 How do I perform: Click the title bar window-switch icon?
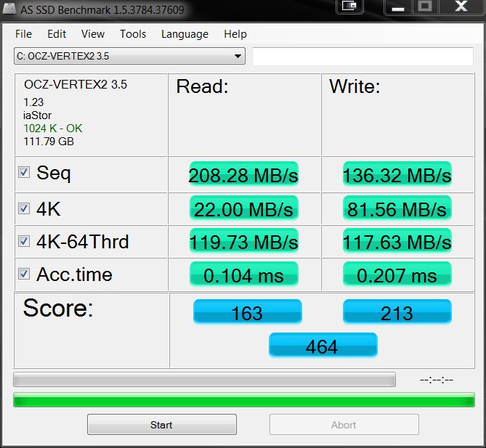349,6
